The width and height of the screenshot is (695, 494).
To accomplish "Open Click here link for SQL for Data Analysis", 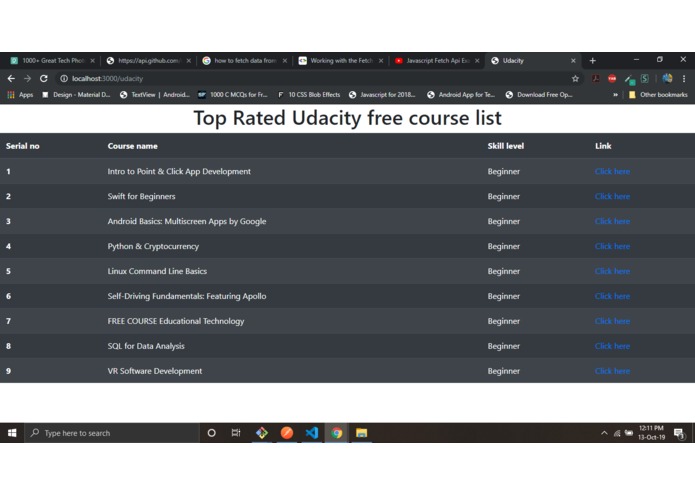I will (x=612, y=346).
